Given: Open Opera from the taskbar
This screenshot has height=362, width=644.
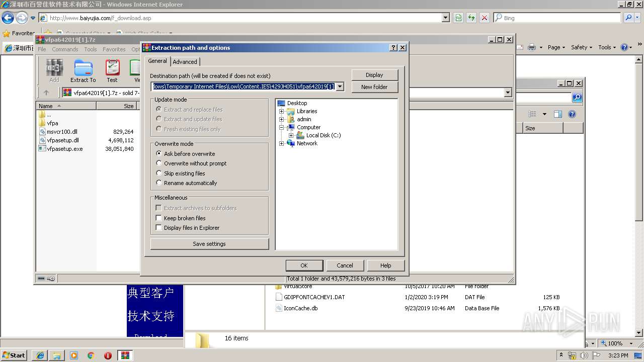Looking at the screenshot, I should click(x=108, y=355).
